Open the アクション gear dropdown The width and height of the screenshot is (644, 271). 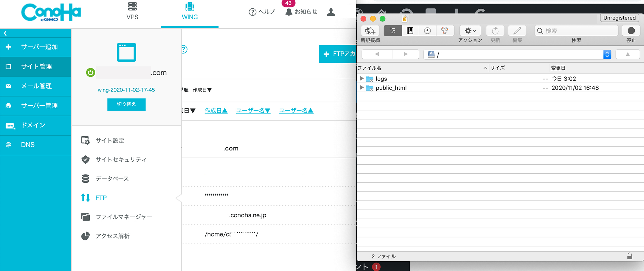pos(470,31)
